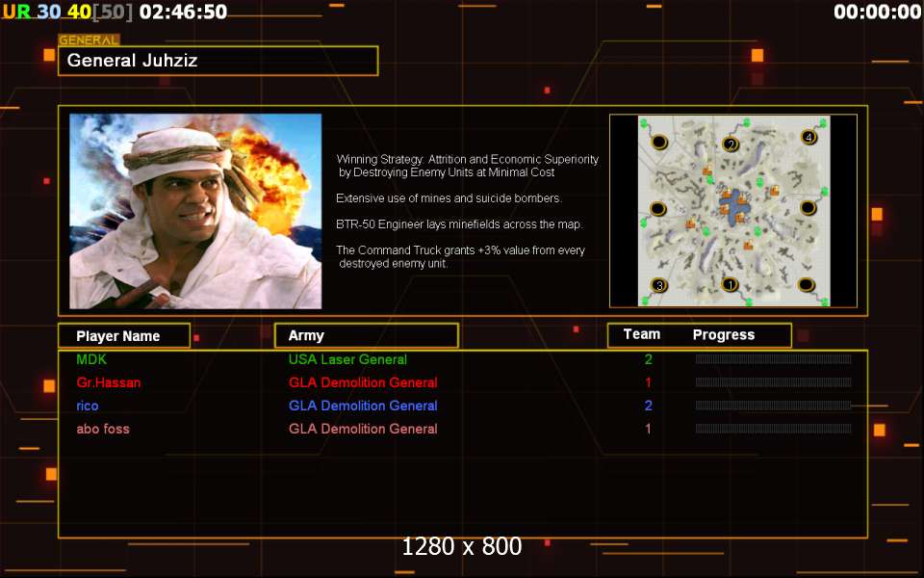Click MDK's loading progress bar
Image resolution: width=924 pixels, height=578 pixels.
[773, 359]
